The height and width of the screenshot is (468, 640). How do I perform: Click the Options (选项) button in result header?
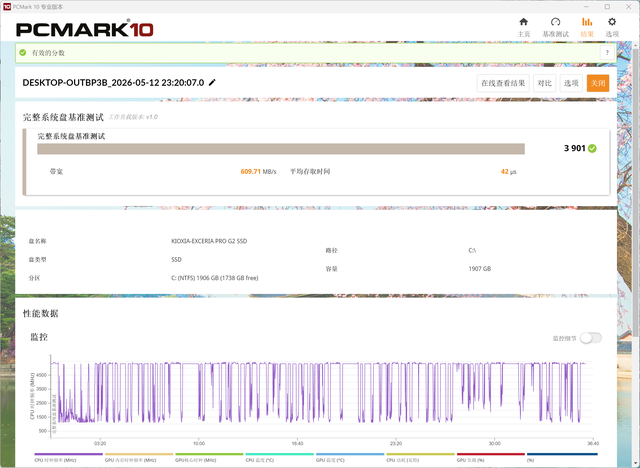pyautogui.click(x=571, y=83)
